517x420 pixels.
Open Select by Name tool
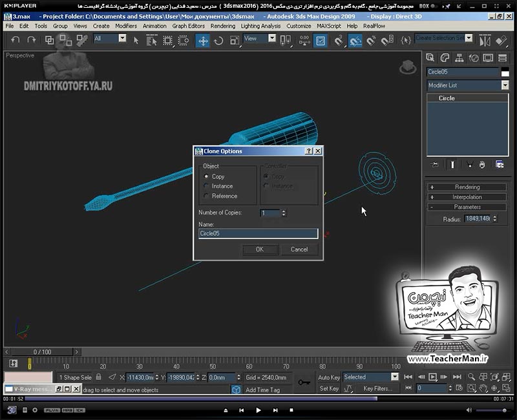pyautogui.click(x=151, y=41)
